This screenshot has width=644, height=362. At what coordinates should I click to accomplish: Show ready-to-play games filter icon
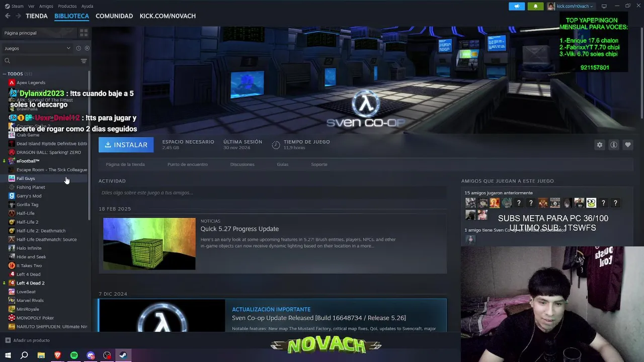click(87, 48)
